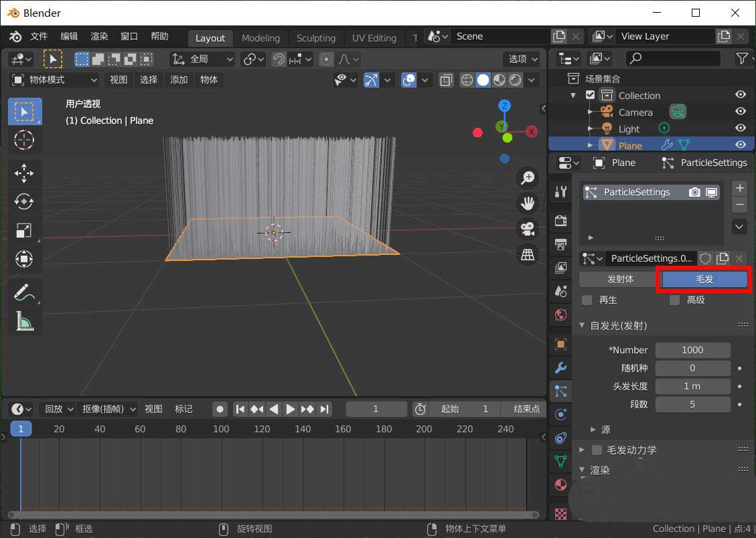Click the 头发长度 value slider
The height and width of the screenshot is (538, 756).
[x=692, y=386]
